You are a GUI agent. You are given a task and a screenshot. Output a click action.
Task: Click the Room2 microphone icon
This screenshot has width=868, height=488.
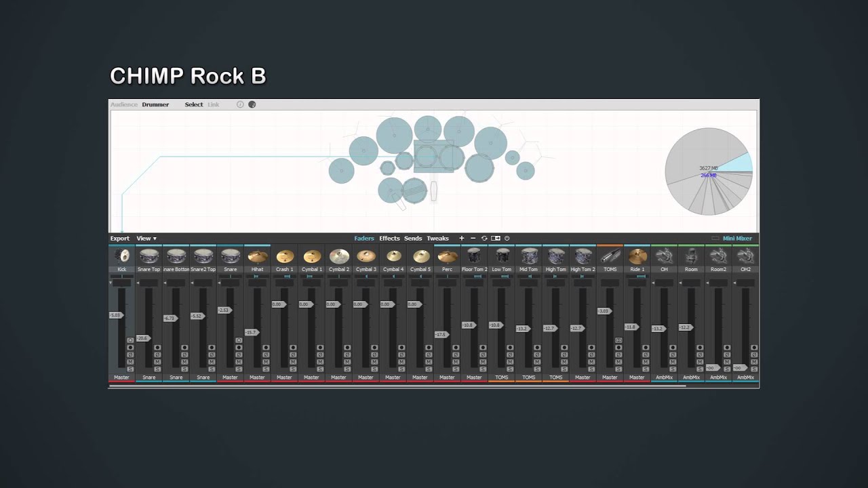pyautogui.click(x=719, y=256)
